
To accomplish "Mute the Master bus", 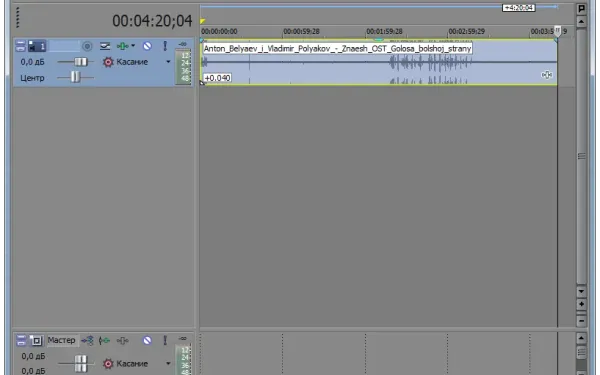I will 147,340.
